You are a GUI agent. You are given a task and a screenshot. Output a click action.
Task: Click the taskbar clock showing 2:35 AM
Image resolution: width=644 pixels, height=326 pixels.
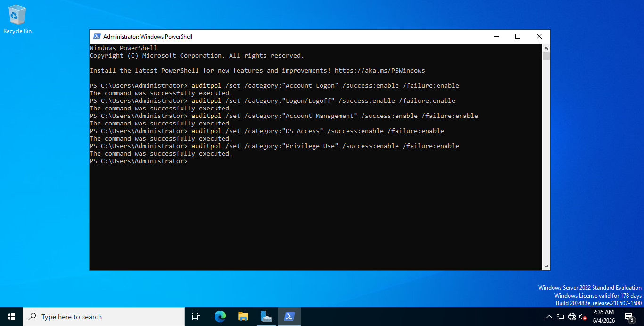click(x=603, y=312)
